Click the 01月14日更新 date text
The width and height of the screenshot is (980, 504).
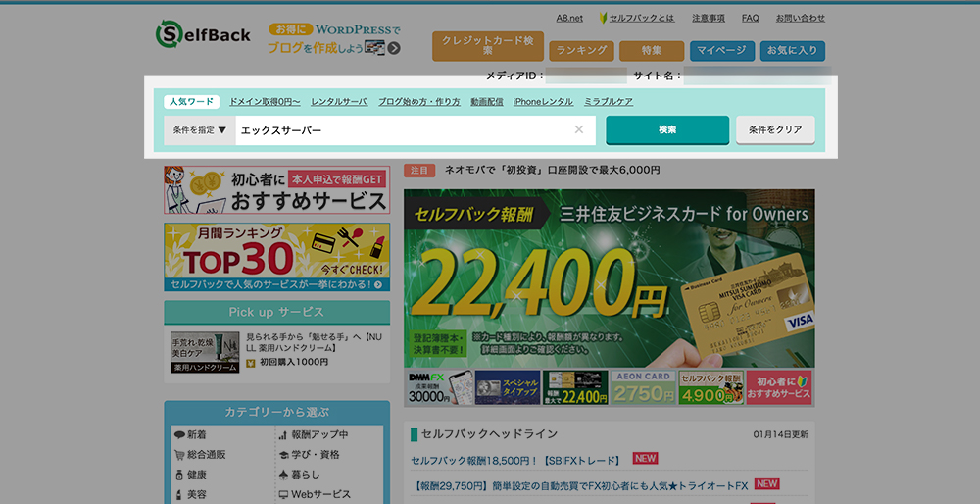pyautogui.click(x=781, y=434)
